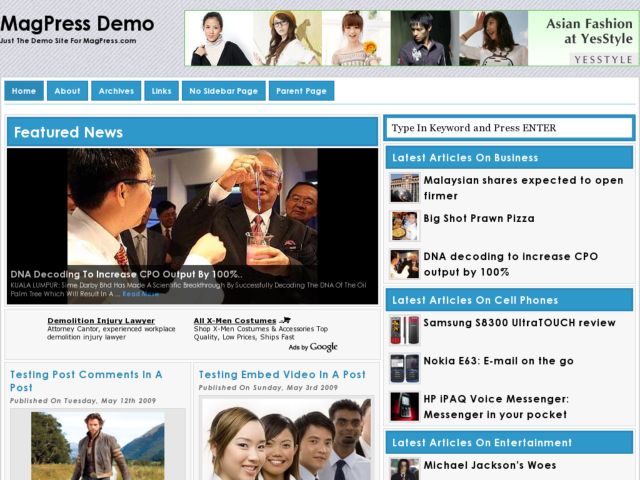
Task: Open the Wolverine post thumbnail image
Action: 98,446
